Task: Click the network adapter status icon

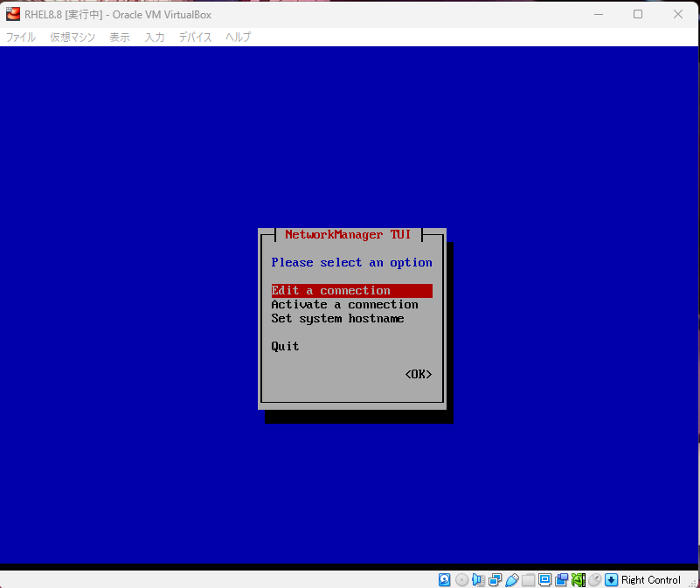Action: click(496, 579)
